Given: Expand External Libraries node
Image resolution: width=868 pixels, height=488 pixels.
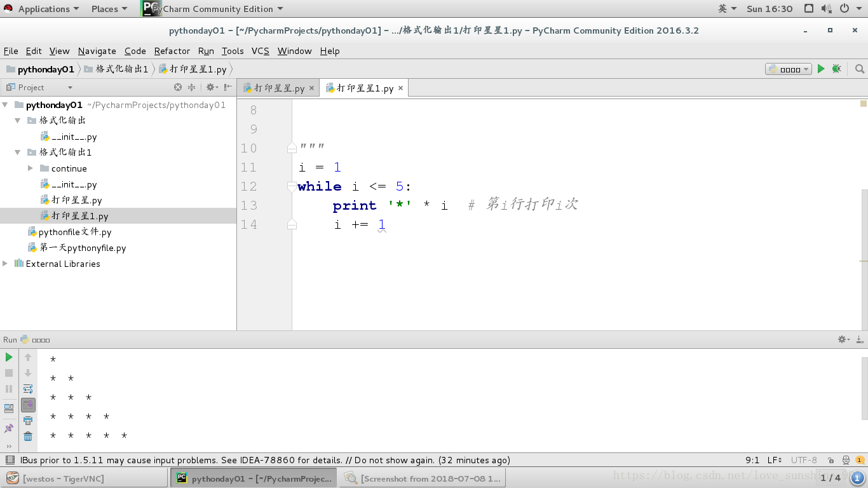Looking at the screenshot, I should coord(5,264).
